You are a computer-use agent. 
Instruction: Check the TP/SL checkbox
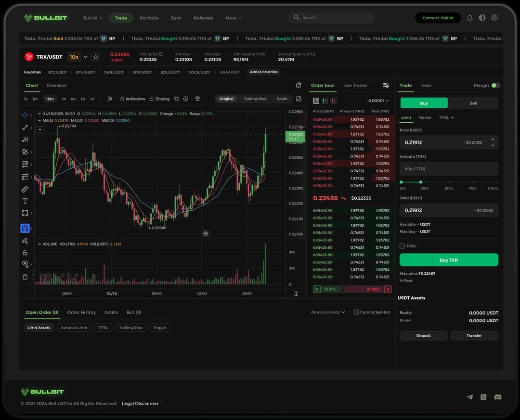coord(402,246)
